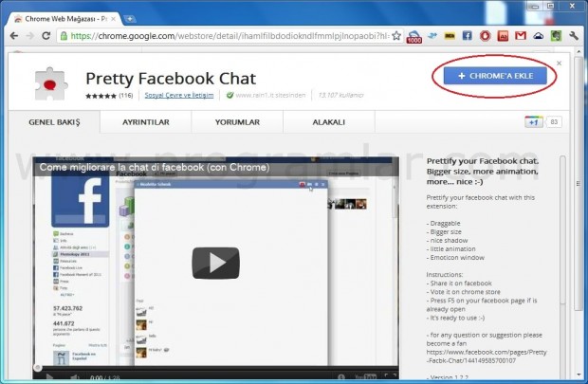Click the Google +1 button
Image resolution: width=588 pixels, height=384 pixels.
[x=534, y=122]
